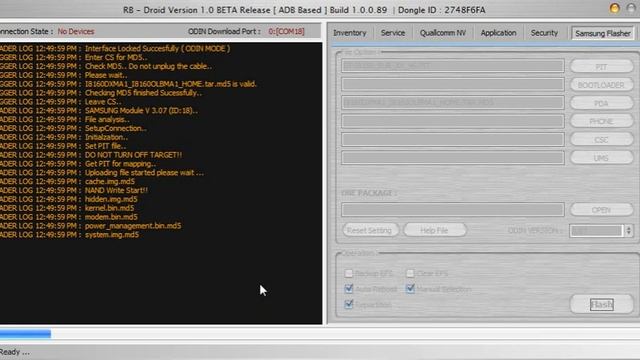Image resolution: width=640 pixels, height=360 pixels.
Task: Click log line 'cache.img.md5'
Action: pos(110,181)
